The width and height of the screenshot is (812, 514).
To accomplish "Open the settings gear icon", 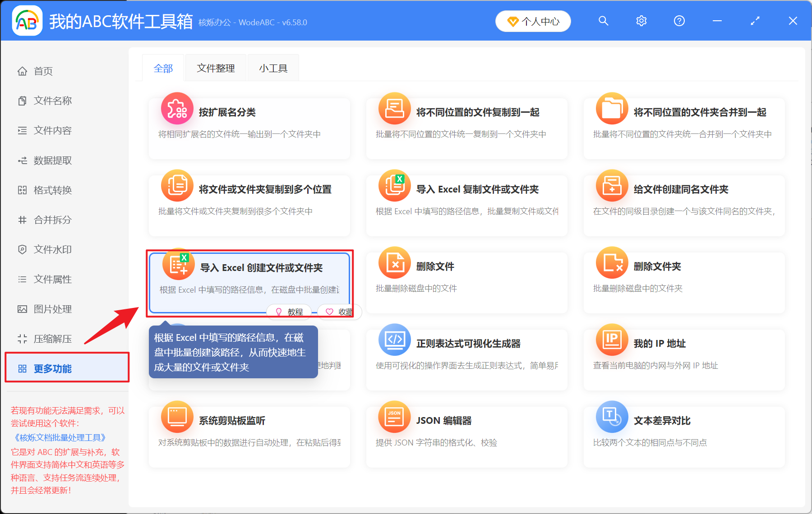I will tap(641, 21).
